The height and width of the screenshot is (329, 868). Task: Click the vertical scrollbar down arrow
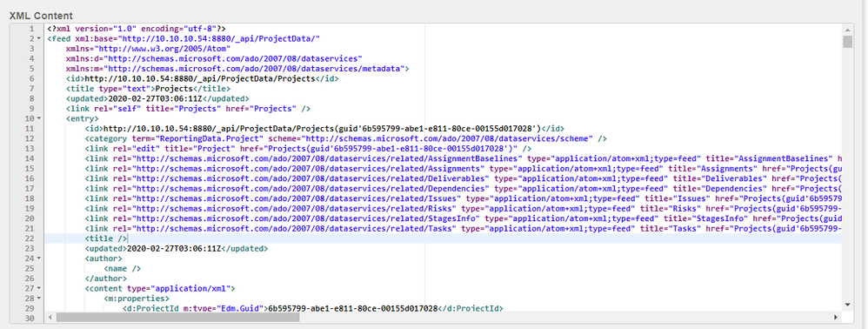847,304
